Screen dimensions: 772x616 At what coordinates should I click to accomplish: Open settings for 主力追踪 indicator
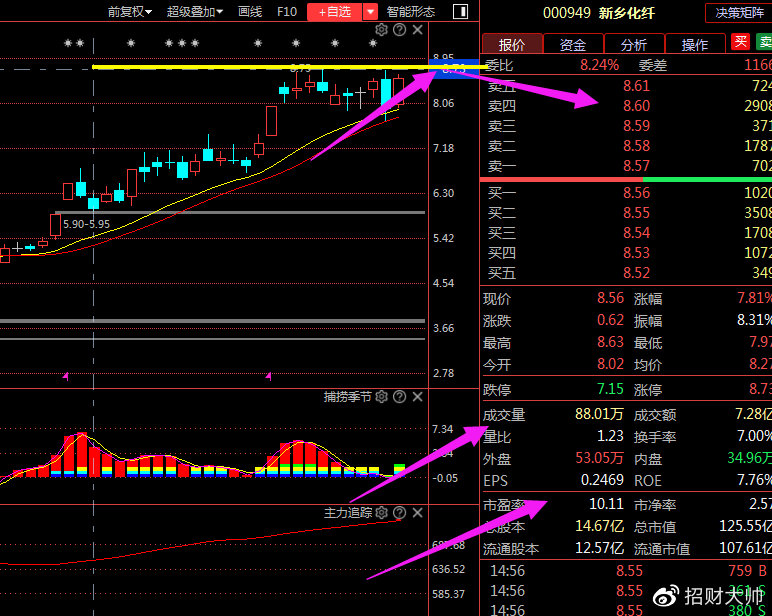click(381, 513)
